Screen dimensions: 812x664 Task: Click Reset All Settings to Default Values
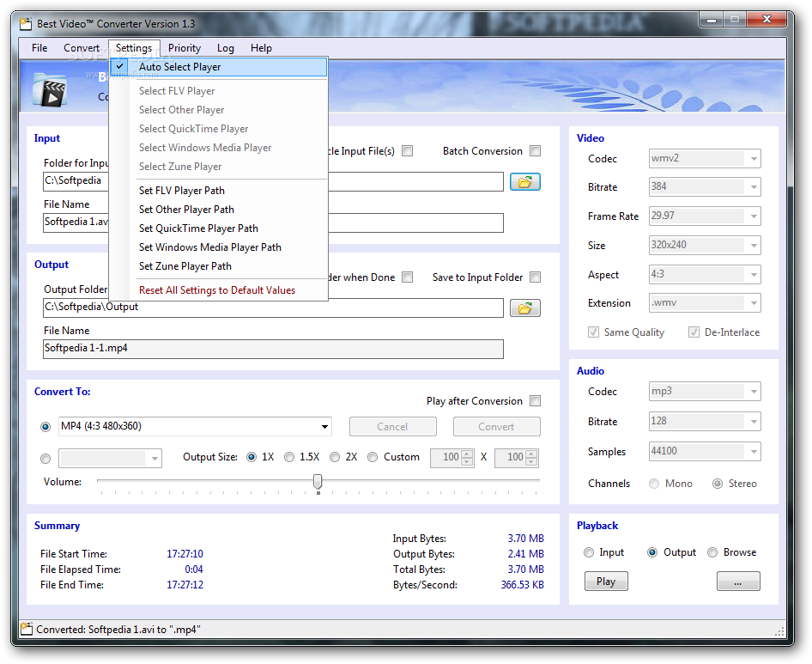(219, 290)
